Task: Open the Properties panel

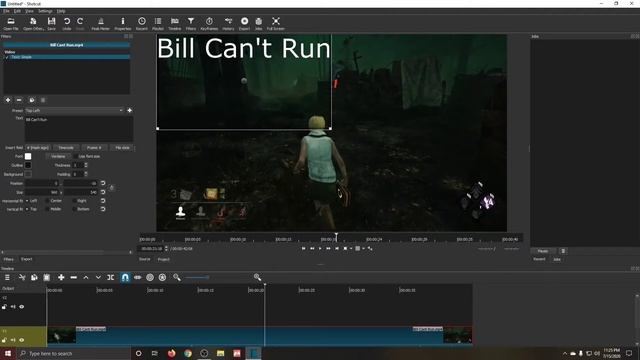Action: tap(122, 24)
